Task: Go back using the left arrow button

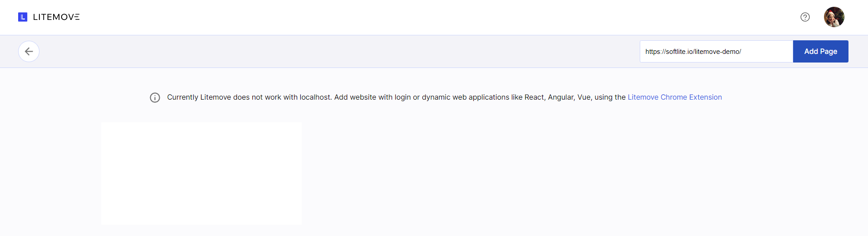Action: (29, 51)
